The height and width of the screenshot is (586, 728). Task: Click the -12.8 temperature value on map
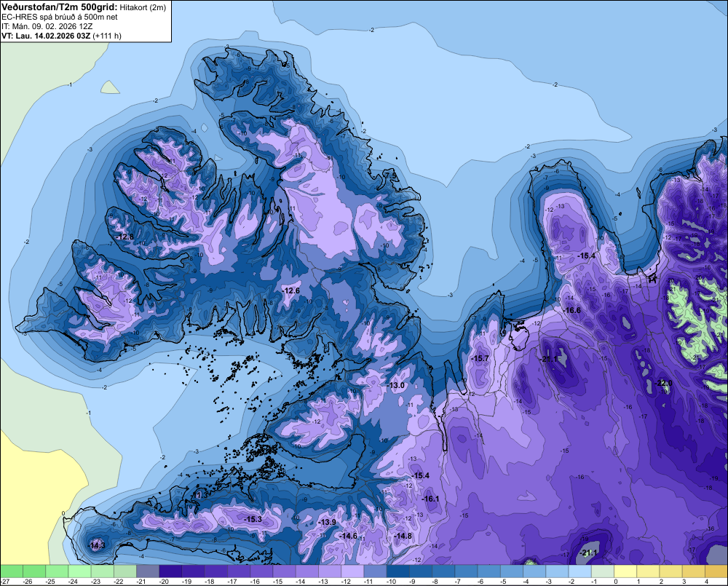tap(125, 237)
